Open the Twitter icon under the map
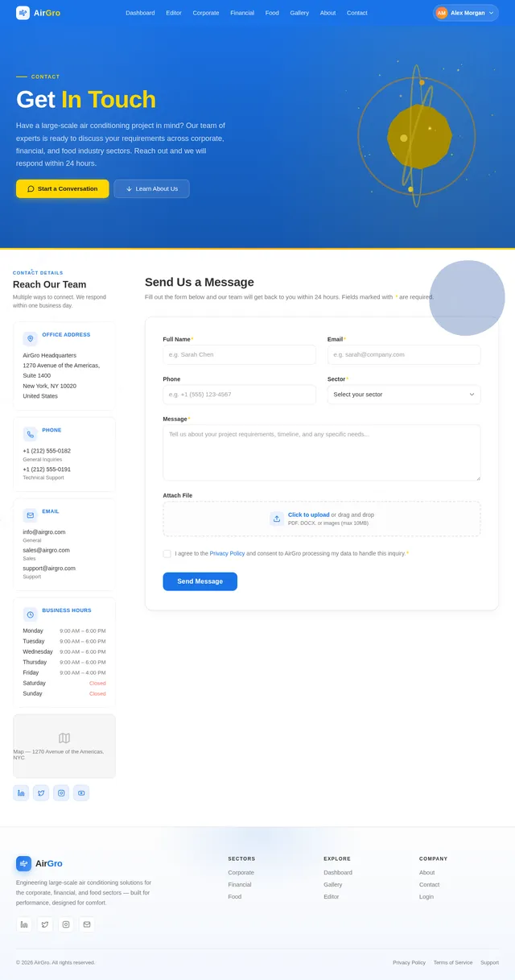 pyautogui.click(x=41, y=793)
